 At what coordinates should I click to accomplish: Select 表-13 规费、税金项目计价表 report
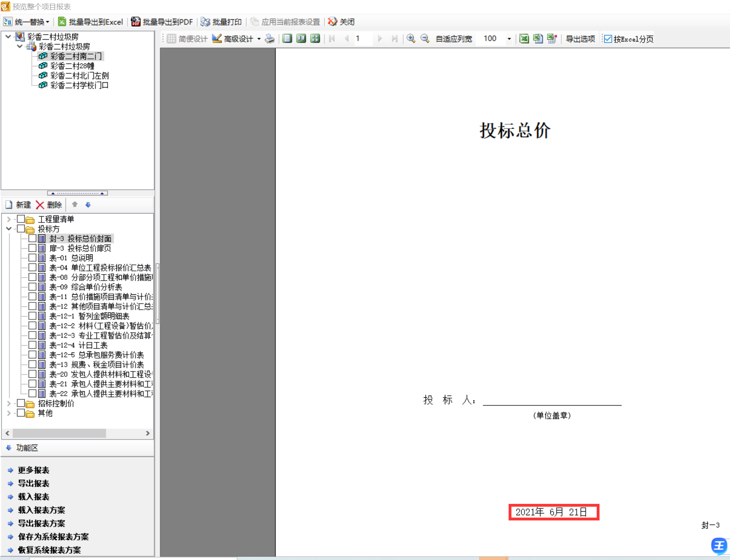pos(96,365)
